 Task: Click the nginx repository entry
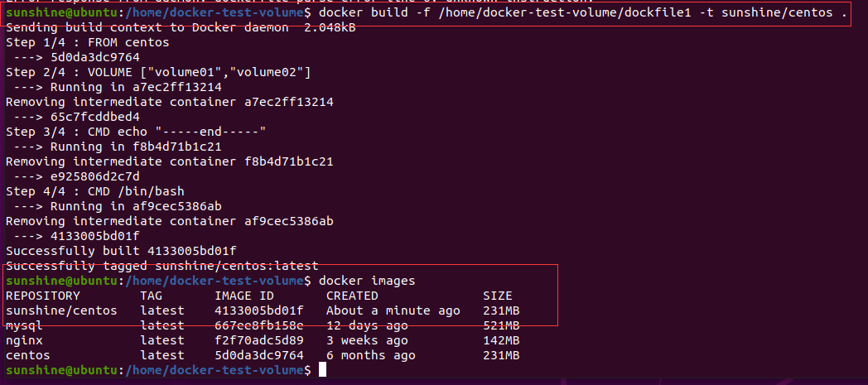[x=24, y=341]
